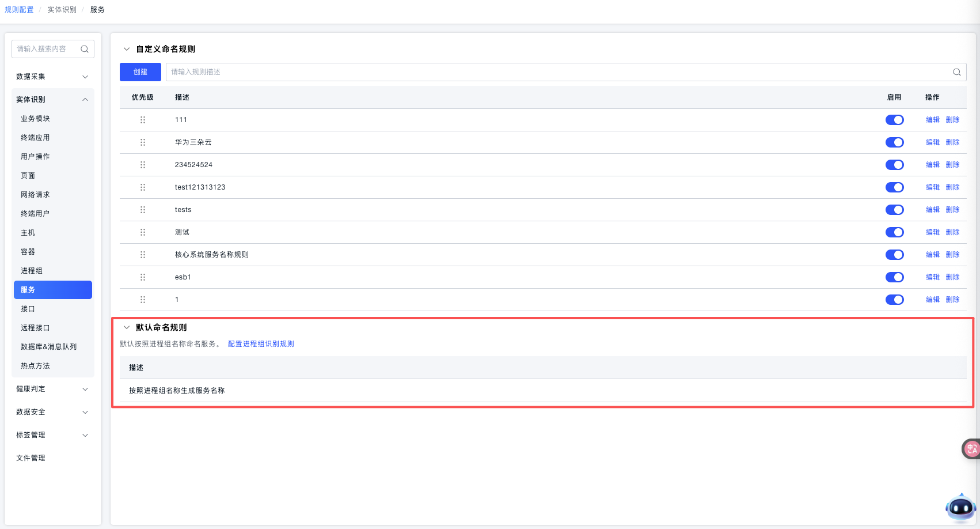The width and height of the screenshot is (980, 529).
Task: Click 删除 for the 234524524 rule
Action: (952, 165)
